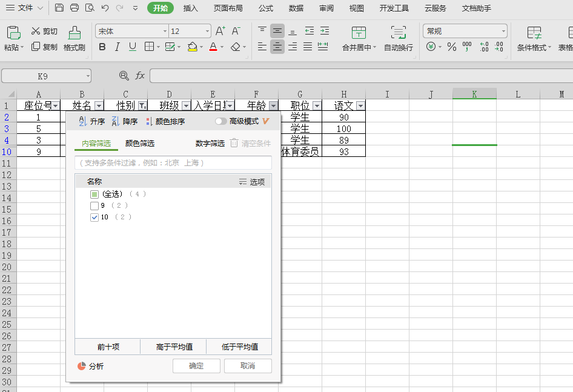Image resolution: width=573 pixels, height=392 pixels.
Task: Activate the 格式刷 format painter
Action: coord(74,38)
